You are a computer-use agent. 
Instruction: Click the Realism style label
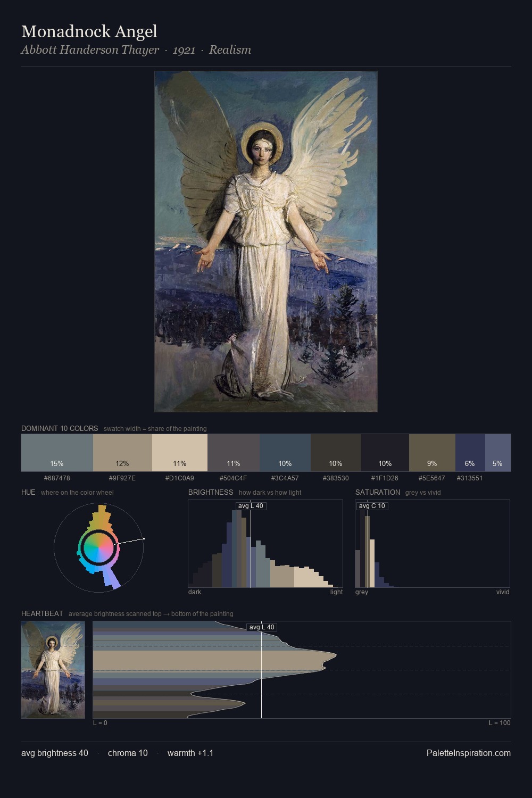coord(230,49)
